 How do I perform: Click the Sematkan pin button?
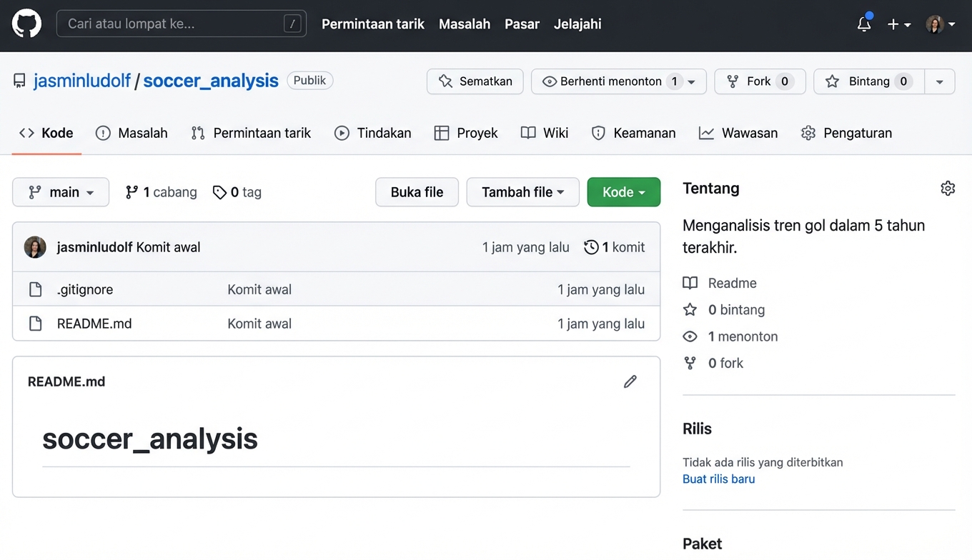[x=475, y=81]
